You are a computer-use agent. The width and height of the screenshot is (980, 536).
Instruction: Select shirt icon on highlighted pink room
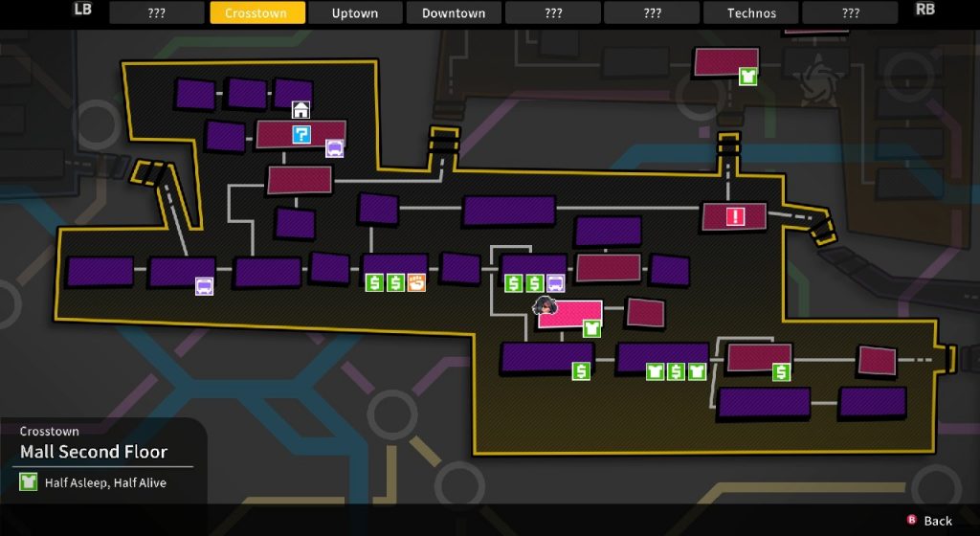click(592, 328)
